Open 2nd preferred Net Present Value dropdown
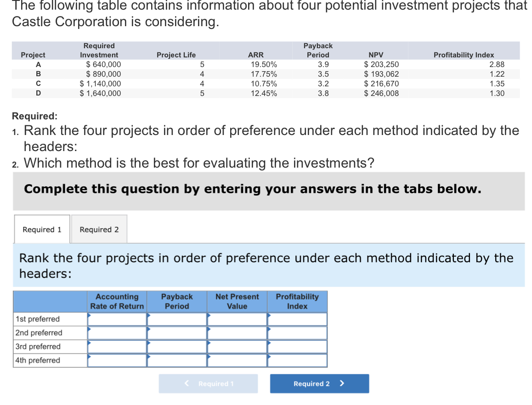This screenshot has height=405, width=532. [237, 332]
